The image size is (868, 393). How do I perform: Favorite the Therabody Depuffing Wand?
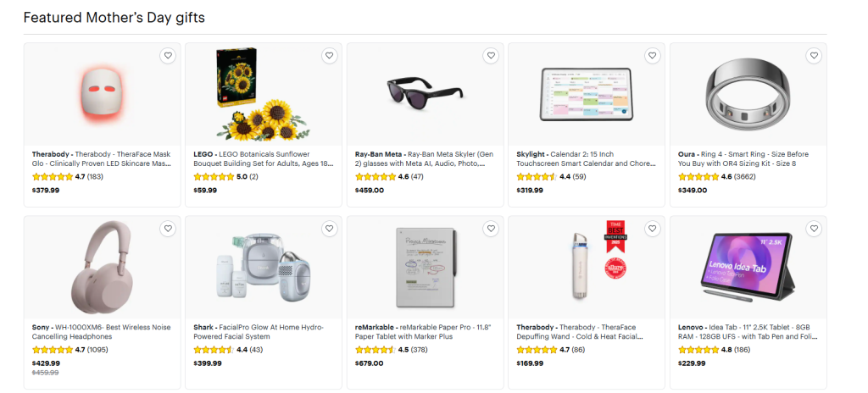[652, 229]
